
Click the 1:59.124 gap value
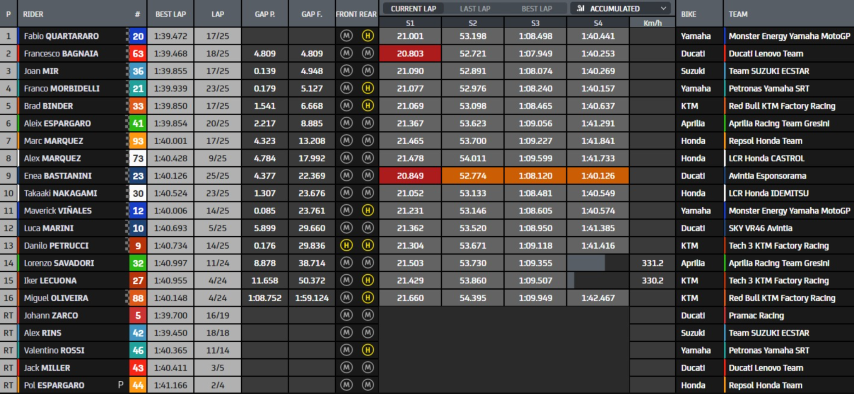pos(312,298)
